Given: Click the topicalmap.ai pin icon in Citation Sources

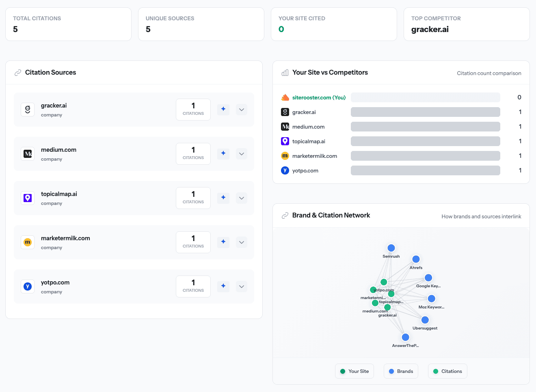Looking at the screenshot, I should pyautogui.click(x=28, y=198).
